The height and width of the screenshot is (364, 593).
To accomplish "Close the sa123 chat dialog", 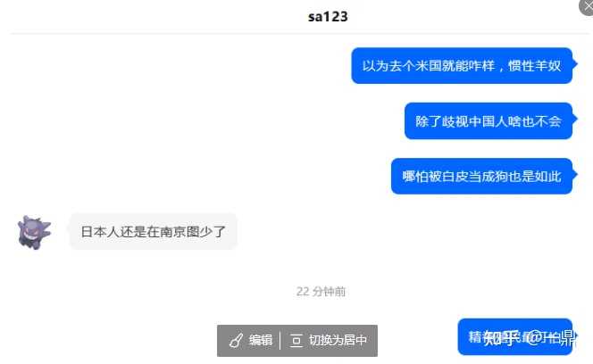I will point(588,6).
